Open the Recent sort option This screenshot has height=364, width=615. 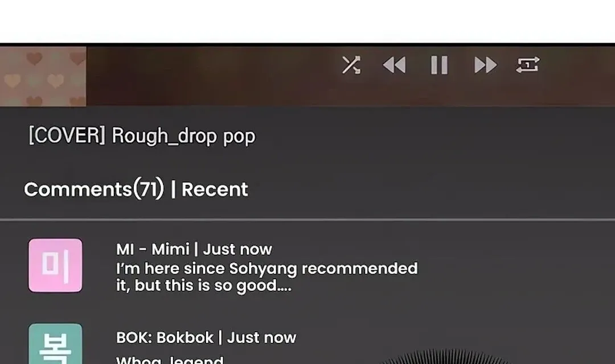pos(215,189)
